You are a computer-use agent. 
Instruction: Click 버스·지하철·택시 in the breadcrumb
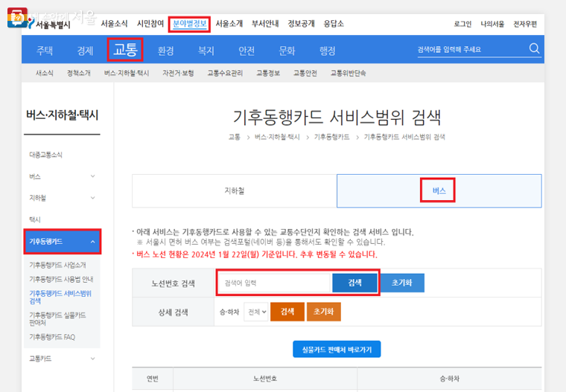(x=277, y=137)
